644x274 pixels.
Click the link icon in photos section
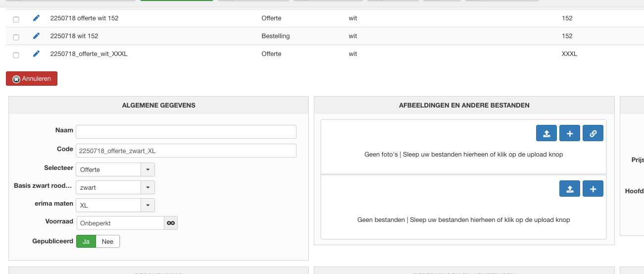coord(593,133)
